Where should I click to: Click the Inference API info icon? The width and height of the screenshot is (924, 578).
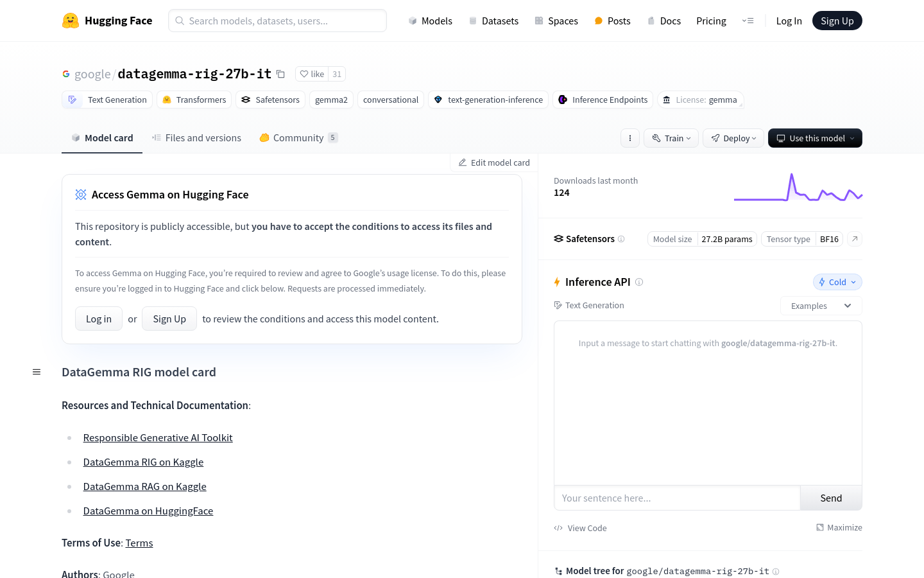click(x=639, y=282)
